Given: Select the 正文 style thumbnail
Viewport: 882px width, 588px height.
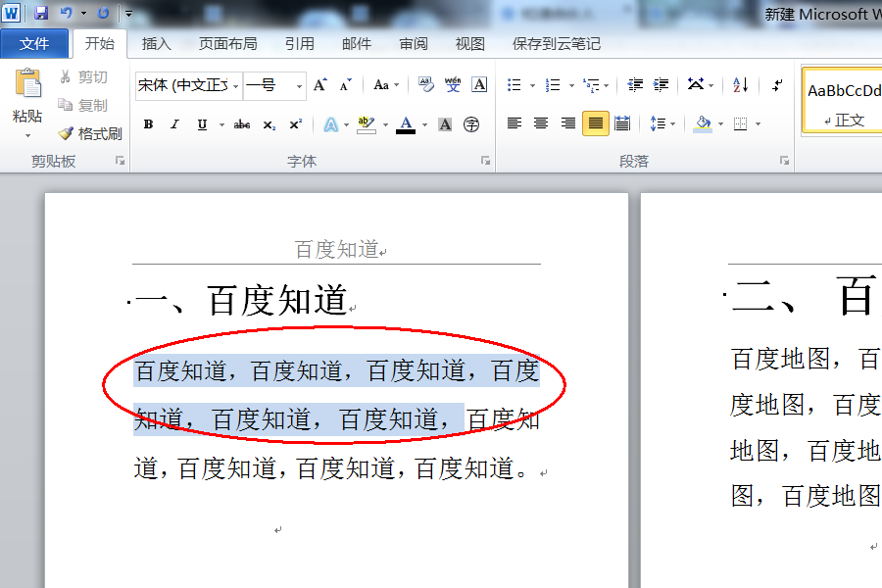Looking at the screenshot, I should [x=842, y=101].
